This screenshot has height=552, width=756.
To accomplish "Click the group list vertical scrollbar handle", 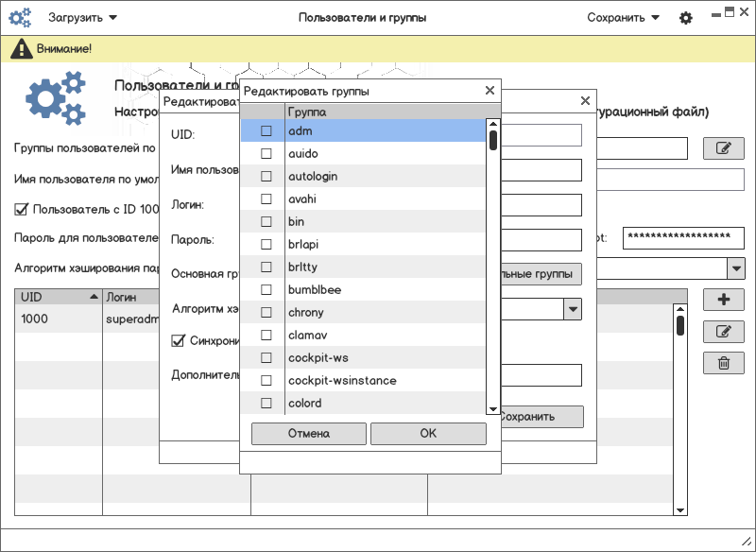I will [x=492, y=141].
